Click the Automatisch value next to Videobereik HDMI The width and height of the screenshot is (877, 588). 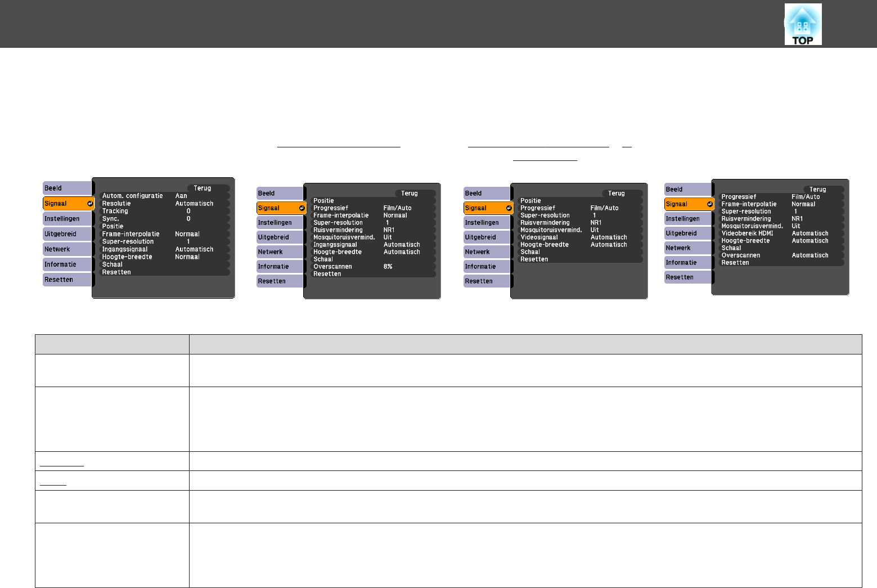[810, 234]
